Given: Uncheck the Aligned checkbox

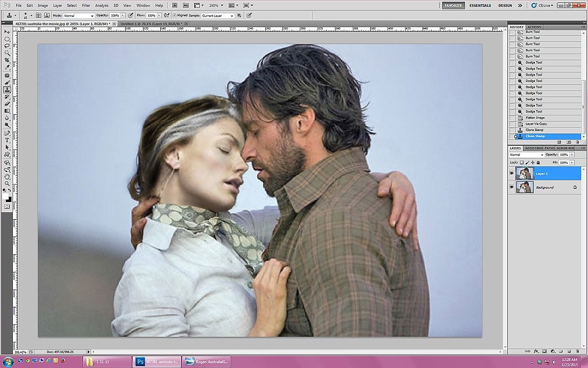Looking at the screenshot, I should click(x=175, y=16).
